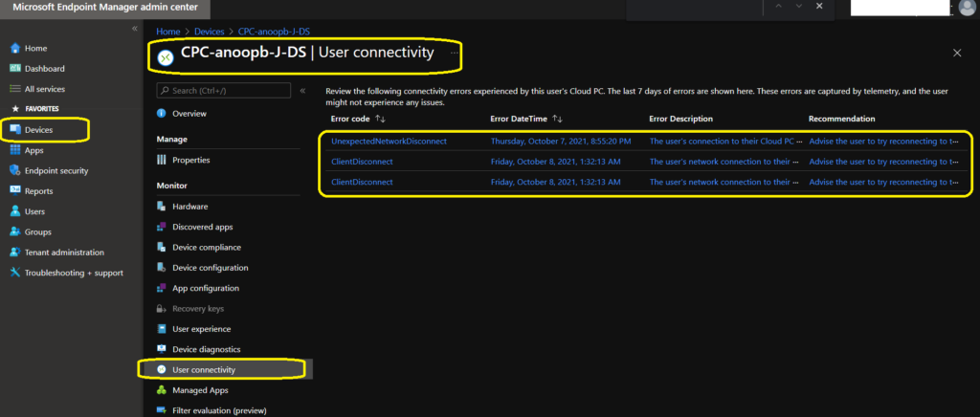The width and height of the screenshot is (980, 417).
Task: Click the App configuration icon
Action: pyautogui.click(x=162, y=289)
